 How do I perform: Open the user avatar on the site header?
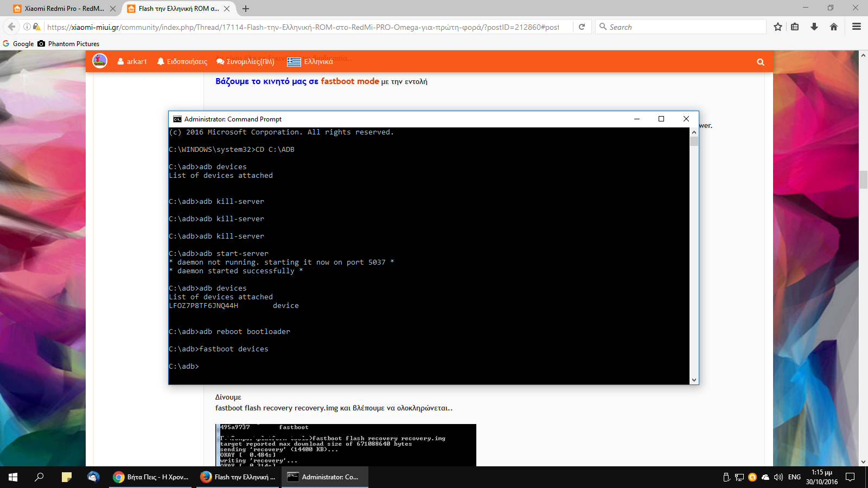point(100,61)
